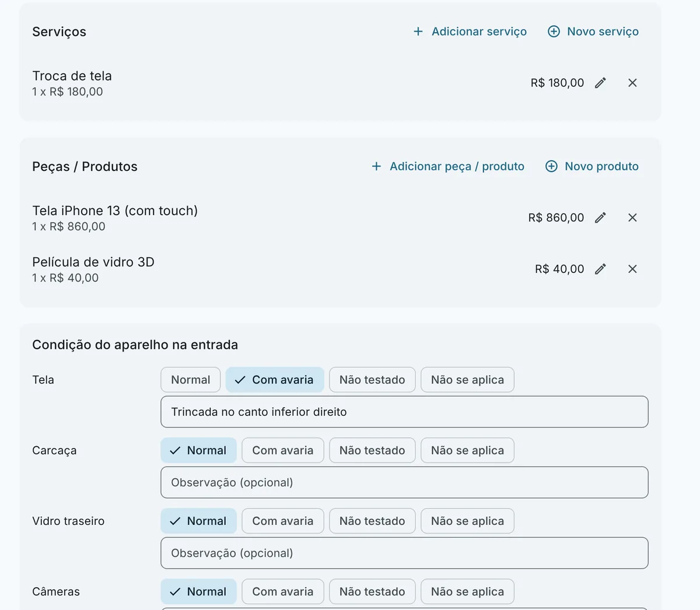Click the Troca de tela service name

click(x=72, y=76)
